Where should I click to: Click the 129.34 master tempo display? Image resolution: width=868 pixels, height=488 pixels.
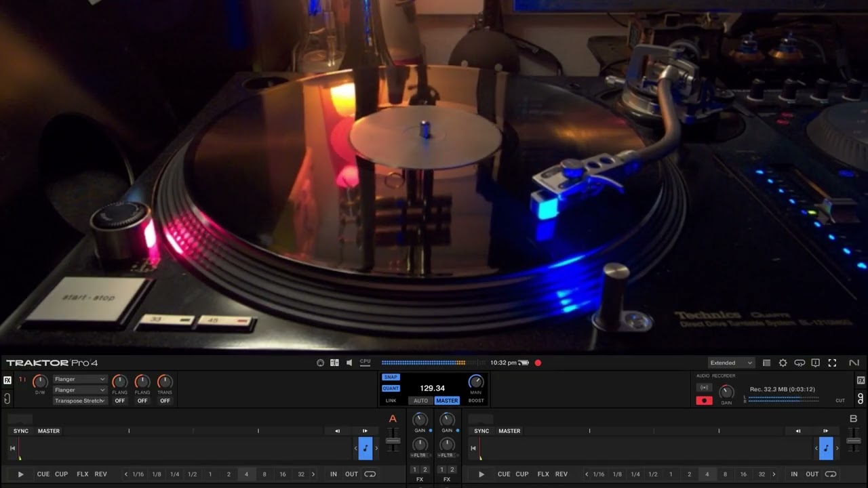(x=433, y=388)
